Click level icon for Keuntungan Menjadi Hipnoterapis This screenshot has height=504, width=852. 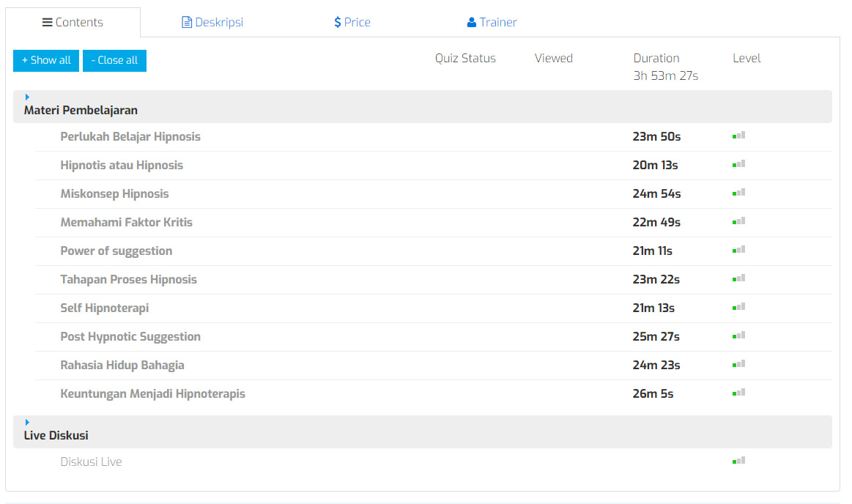coord(738,393)
